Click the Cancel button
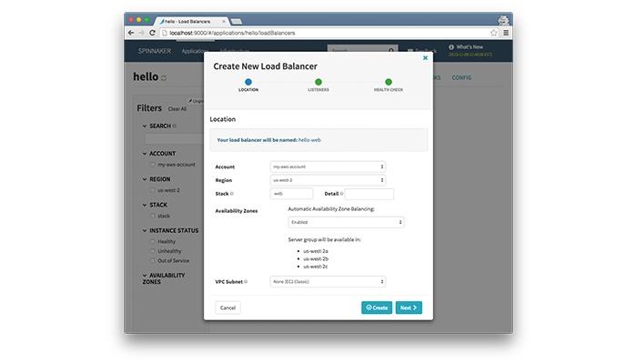This screenshot has width=637, height=364. point(227,308)
